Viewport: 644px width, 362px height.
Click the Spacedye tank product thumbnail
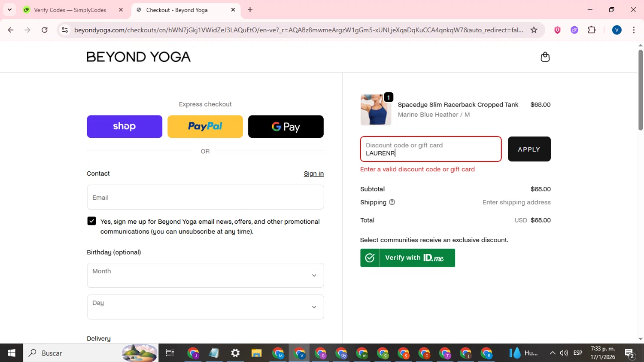[x=376, y=110]
